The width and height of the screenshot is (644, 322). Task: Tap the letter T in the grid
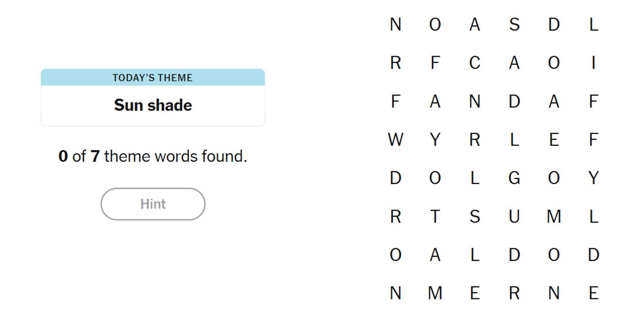435,217
